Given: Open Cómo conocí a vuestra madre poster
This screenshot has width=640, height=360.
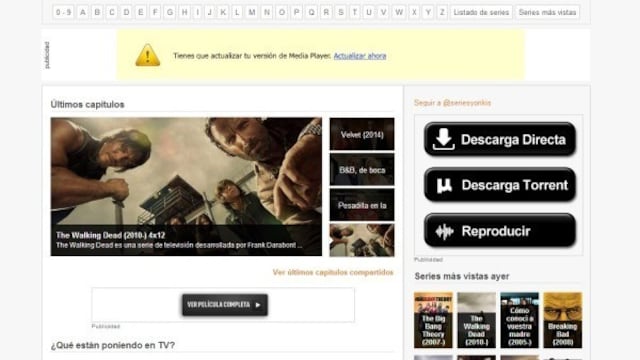Looking at the screenshot, I should tap(520, 320).
